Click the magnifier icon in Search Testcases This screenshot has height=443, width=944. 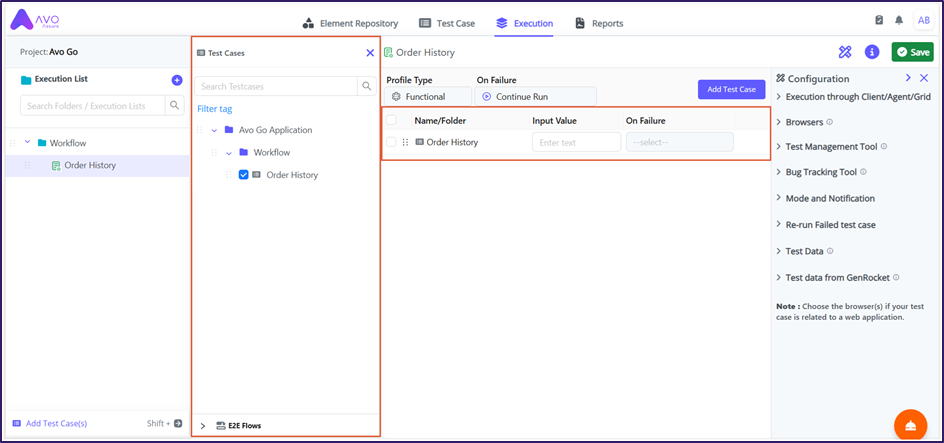tap(366, 87)
